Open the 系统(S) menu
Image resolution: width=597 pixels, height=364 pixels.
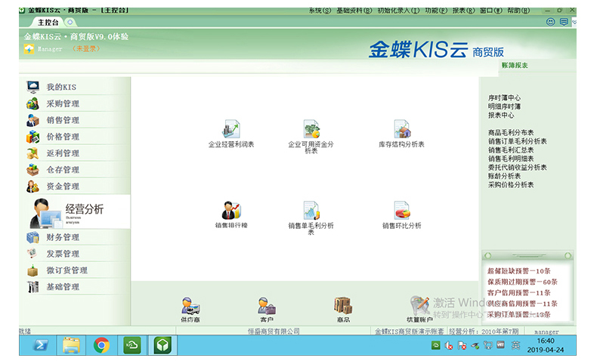(x=320, y=11)
